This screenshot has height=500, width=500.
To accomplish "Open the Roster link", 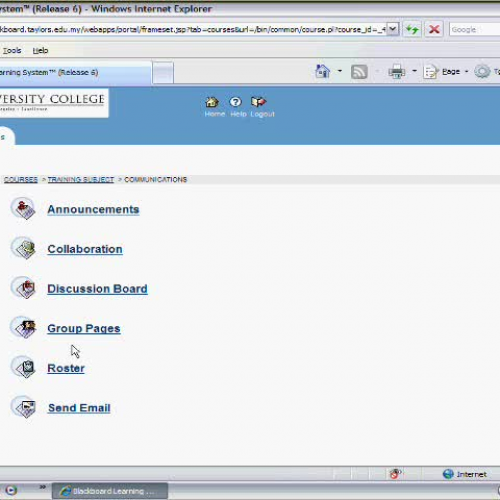I will click(x=66, y=368).
